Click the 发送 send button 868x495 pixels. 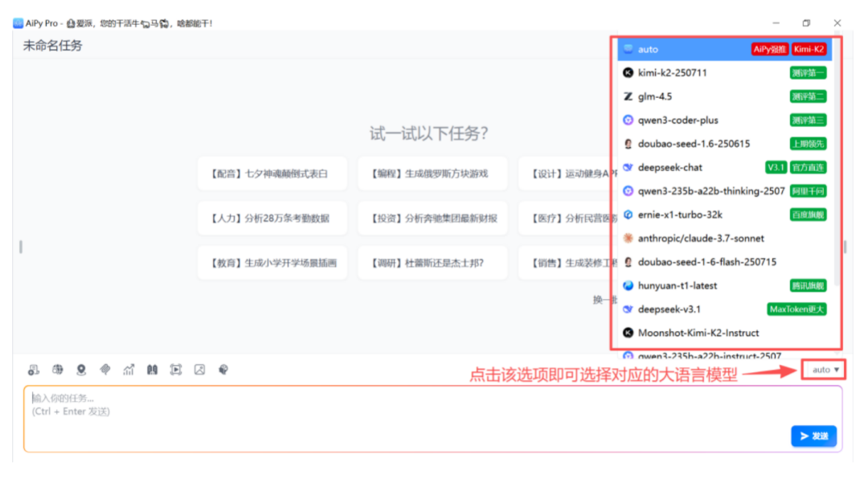(x=813, y=436)
